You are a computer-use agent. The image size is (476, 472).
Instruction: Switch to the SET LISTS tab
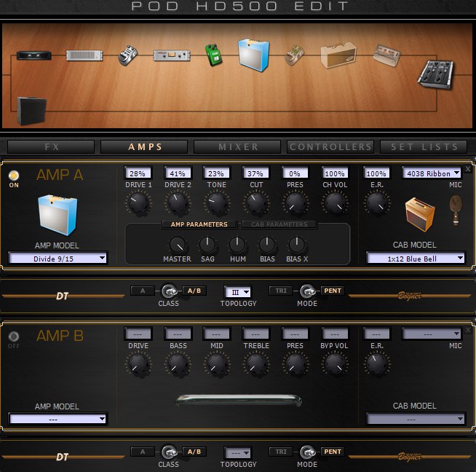click(424, 147)
